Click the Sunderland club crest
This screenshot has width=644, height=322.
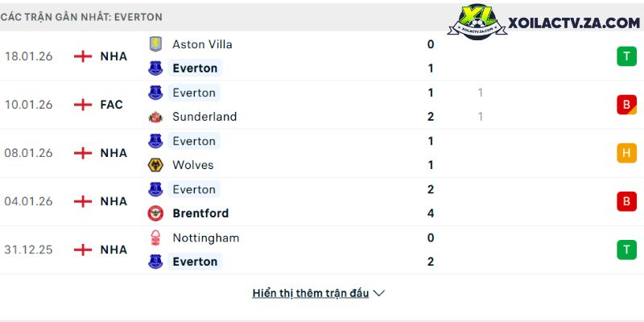point(155,117)
